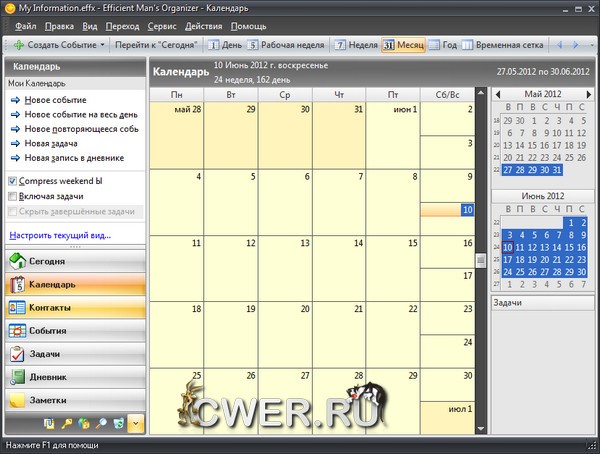Select the июл 1 cell in grid
Viewport: 600px width, 454px height.
(x=447, y=418)
